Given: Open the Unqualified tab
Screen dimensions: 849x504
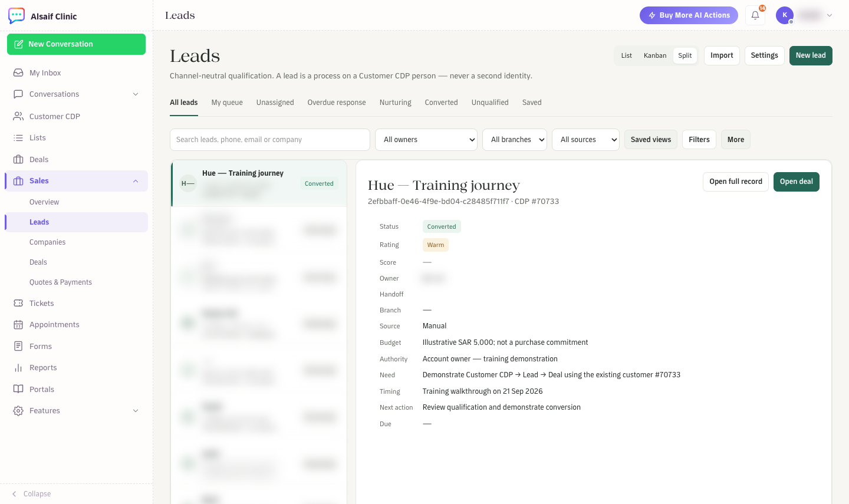Looking at the screenshot, I should pos(490,103).
